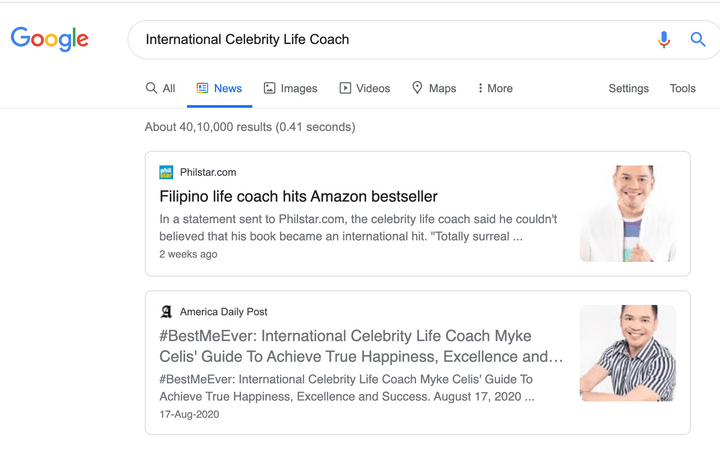Open the Settings dropdown
Image resolution: width=720 pixels, height=449 pixels.
point(628,88)
